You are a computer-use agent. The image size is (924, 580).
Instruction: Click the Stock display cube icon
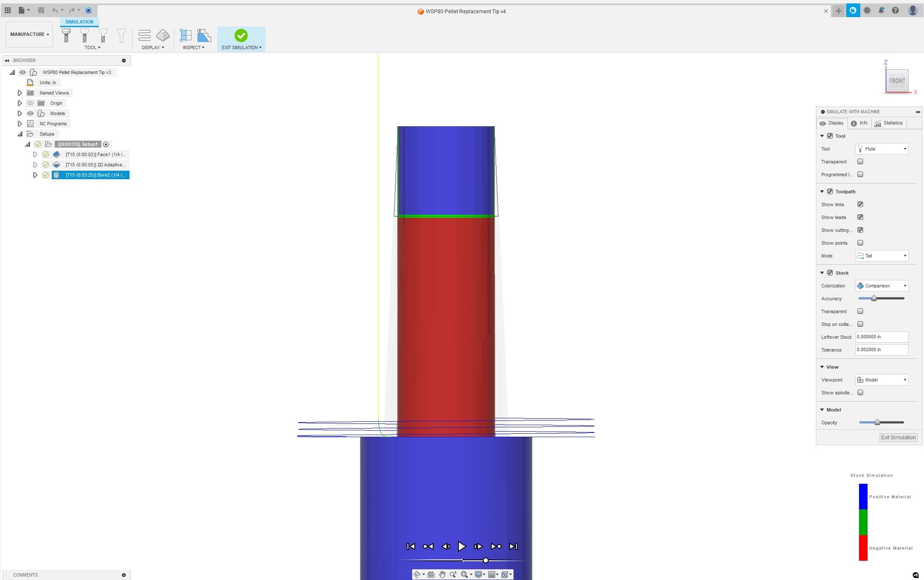tap(163, 35)
